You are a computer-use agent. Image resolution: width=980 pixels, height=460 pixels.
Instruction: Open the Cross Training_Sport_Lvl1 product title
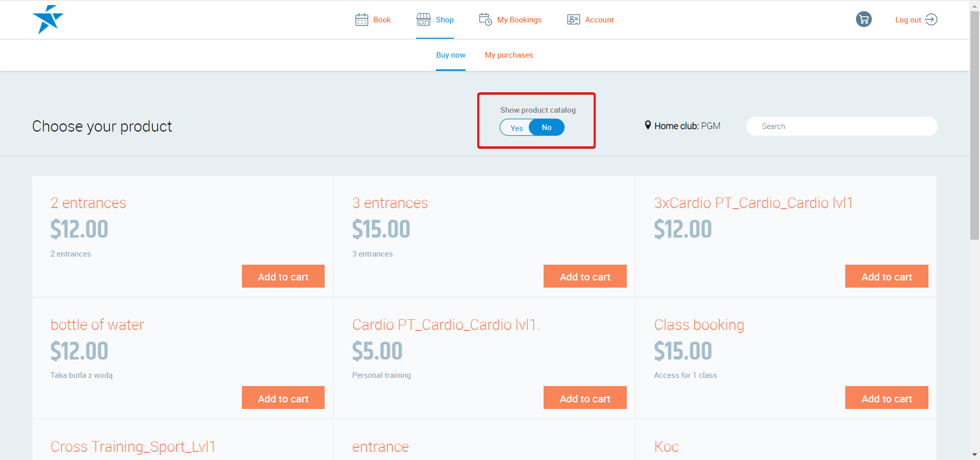pyautogui.click(x=133, y=447)
